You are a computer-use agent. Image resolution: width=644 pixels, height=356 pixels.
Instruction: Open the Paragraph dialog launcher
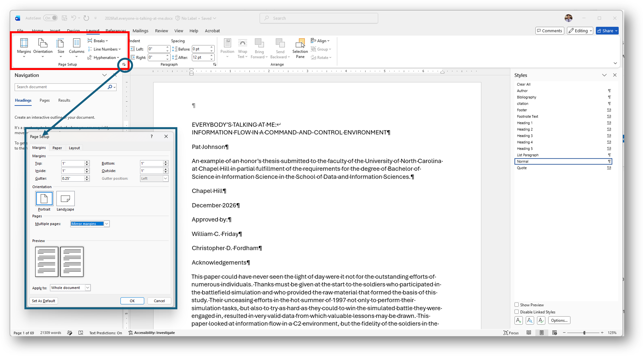pyautogui.click(x=214, y=64)
